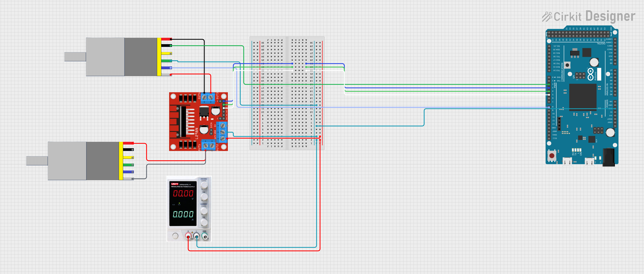The image size is (644, 274).
Task: Click the Current Fine knob
Action: [x=204, y=222]
